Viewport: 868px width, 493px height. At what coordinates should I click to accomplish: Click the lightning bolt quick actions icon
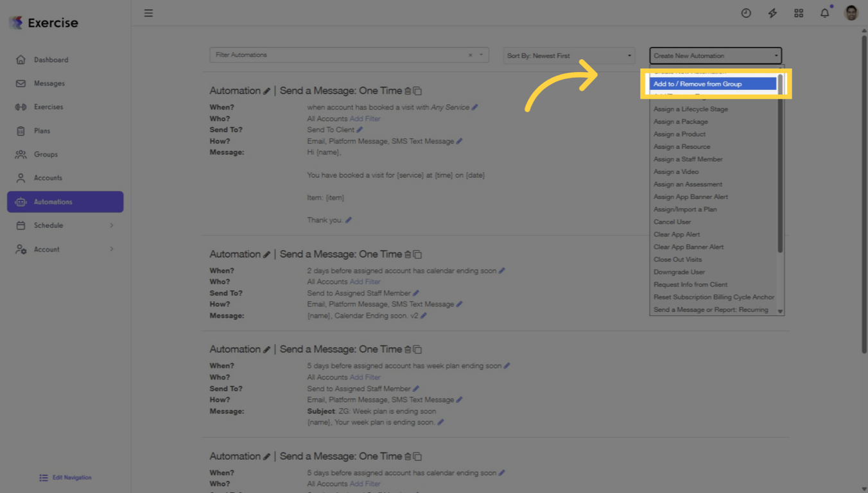tap(772, 12)
